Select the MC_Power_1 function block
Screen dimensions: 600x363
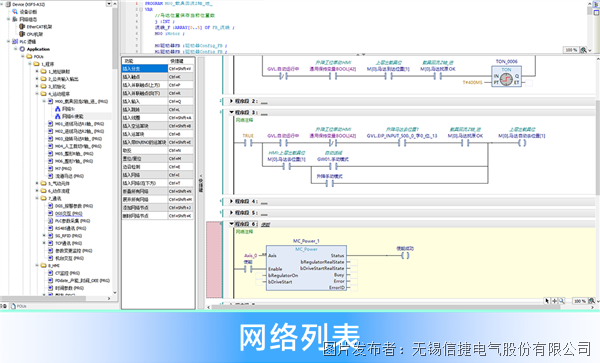coord(306,268)
